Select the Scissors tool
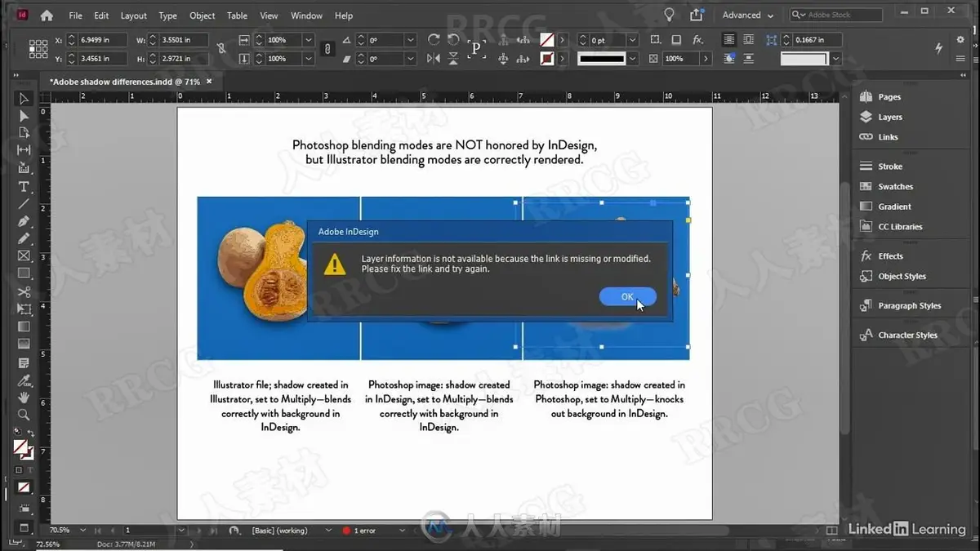980x551 pixels. pos(24,291)
